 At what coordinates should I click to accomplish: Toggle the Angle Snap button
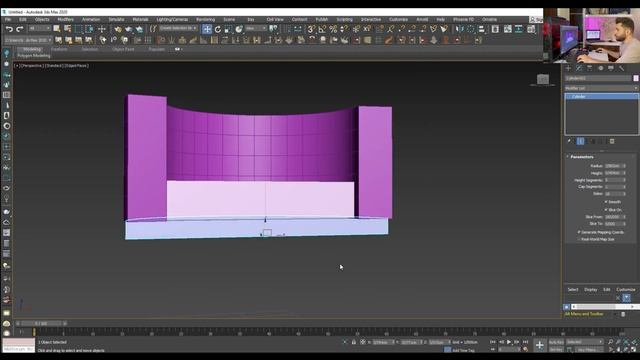click(322, 29)
